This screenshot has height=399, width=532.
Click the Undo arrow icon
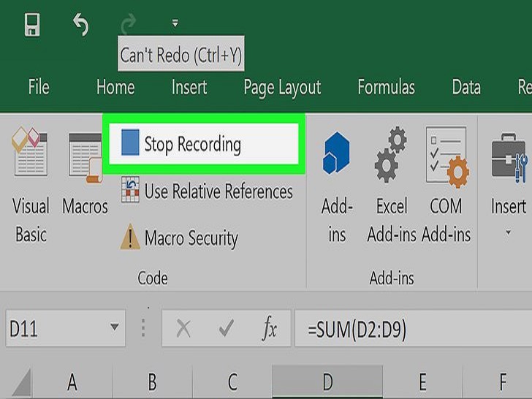pyautogui.click(x=80, y=26)
